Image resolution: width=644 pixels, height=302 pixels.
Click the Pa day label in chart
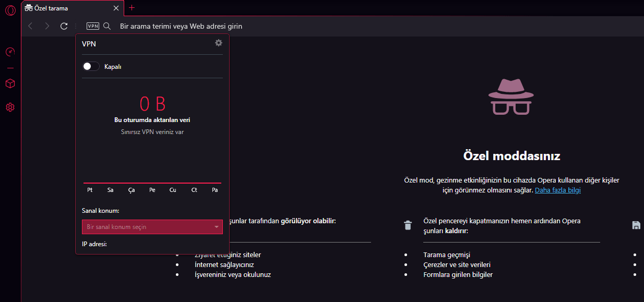click(x=215, y=190)
